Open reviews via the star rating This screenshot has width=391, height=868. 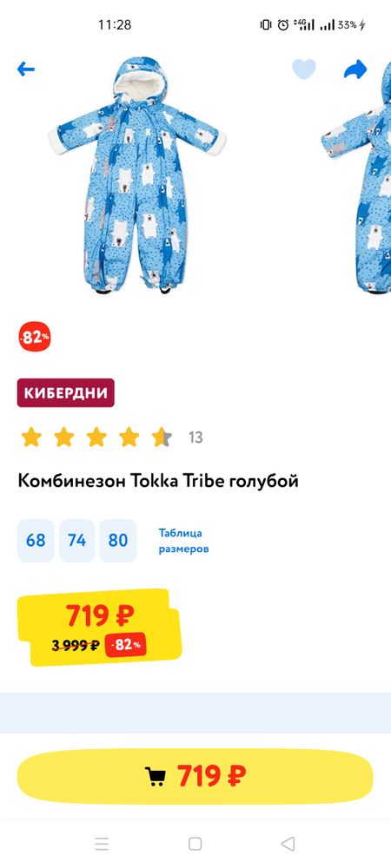(x=96, y=437)
